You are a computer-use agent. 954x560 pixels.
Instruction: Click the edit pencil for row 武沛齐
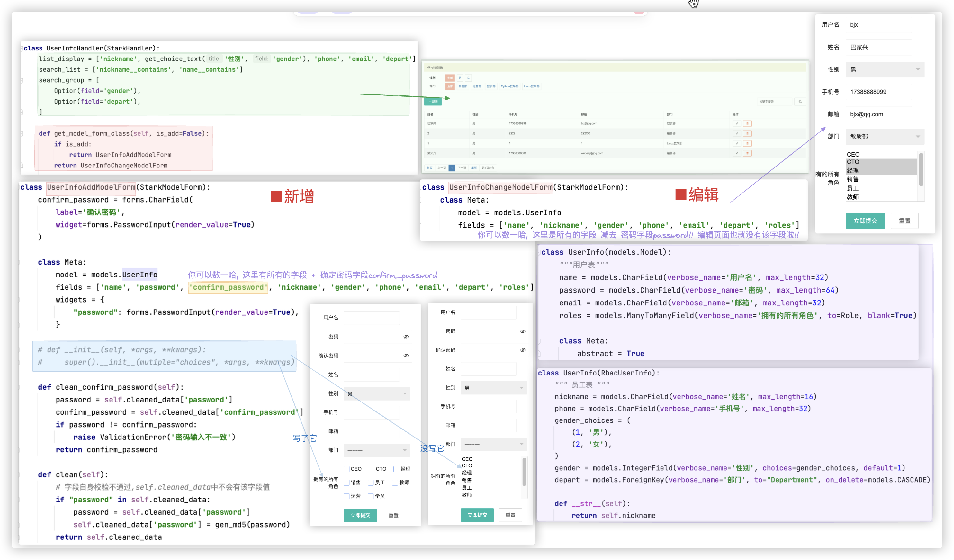click(736, 153)
